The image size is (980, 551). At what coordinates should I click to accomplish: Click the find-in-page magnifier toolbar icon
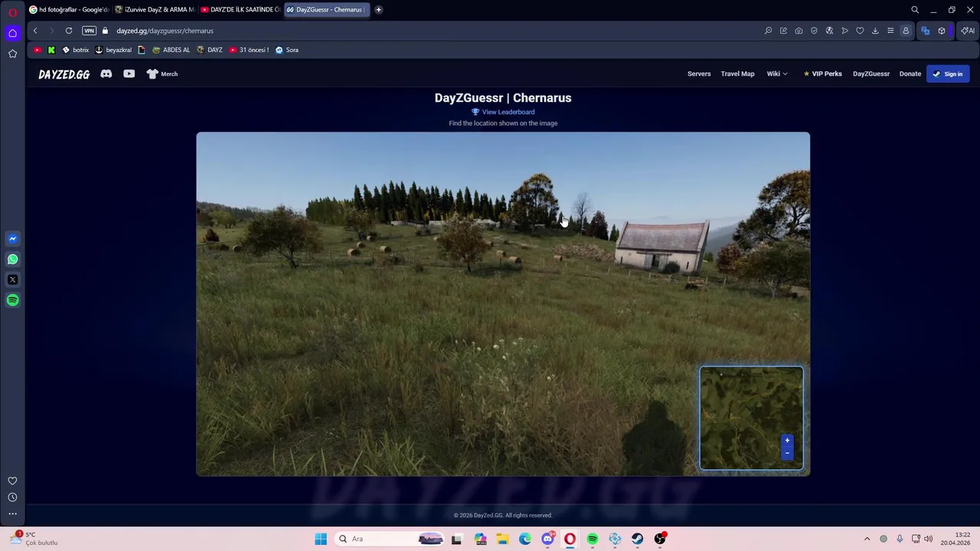click(x=768, y=31)
